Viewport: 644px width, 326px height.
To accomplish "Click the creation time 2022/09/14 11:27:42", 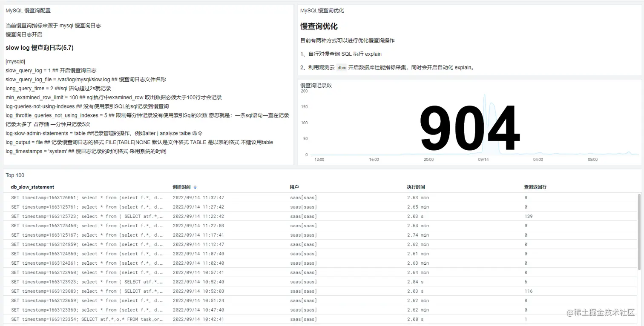I will (198, 207).
